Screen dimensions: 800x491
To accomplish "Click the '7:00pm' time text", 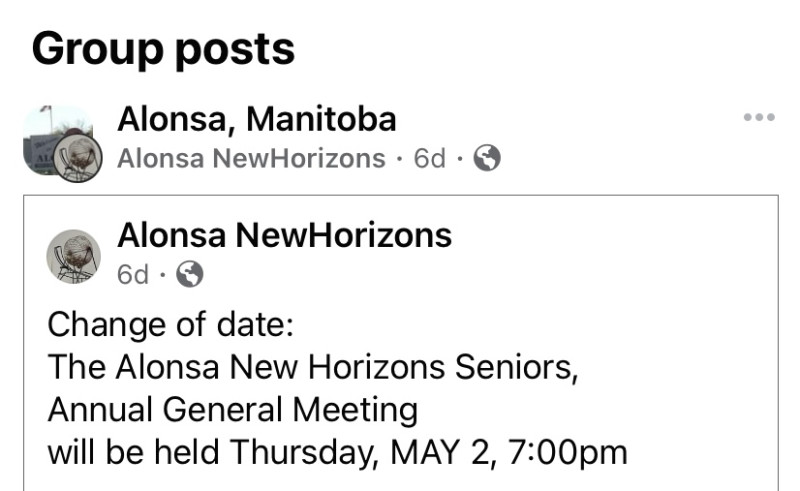I will click(568, 453).
